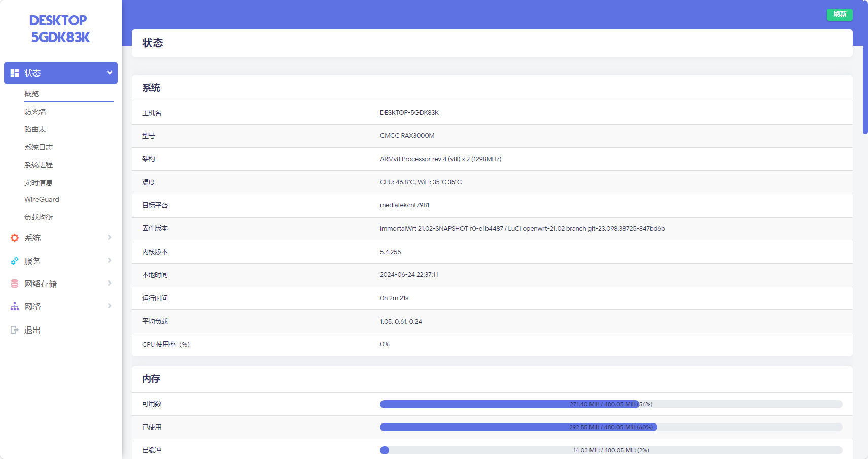Expand the 系统 sidebar menu arrow
The height and width of the screenshot is (459, 868).
pyautogui.click(x=109, y=237)
